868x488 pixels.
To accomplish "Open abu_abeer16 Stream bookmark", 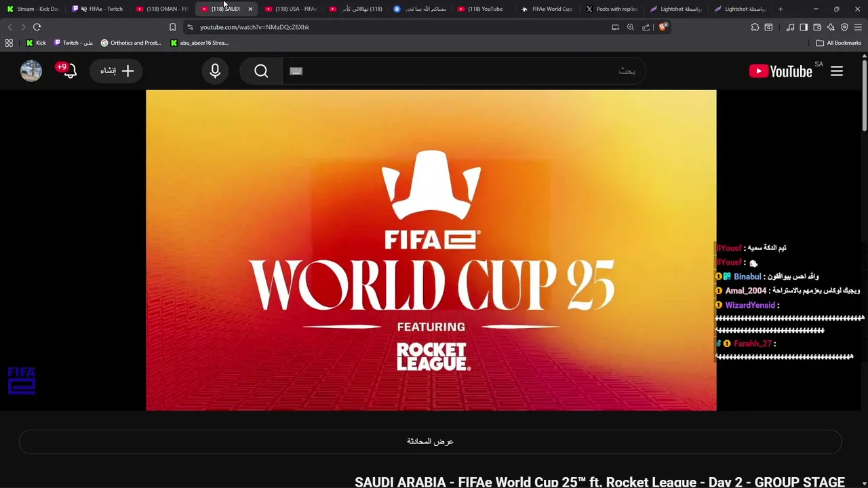I will click(199, 43).
